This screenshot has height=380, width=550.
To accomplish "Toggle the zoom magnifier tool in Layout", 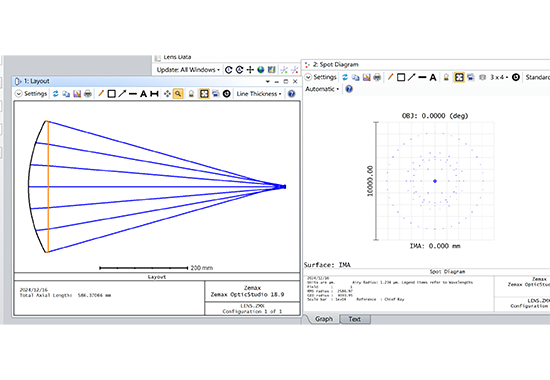I will pyautogui.click(x=178, y=94).
